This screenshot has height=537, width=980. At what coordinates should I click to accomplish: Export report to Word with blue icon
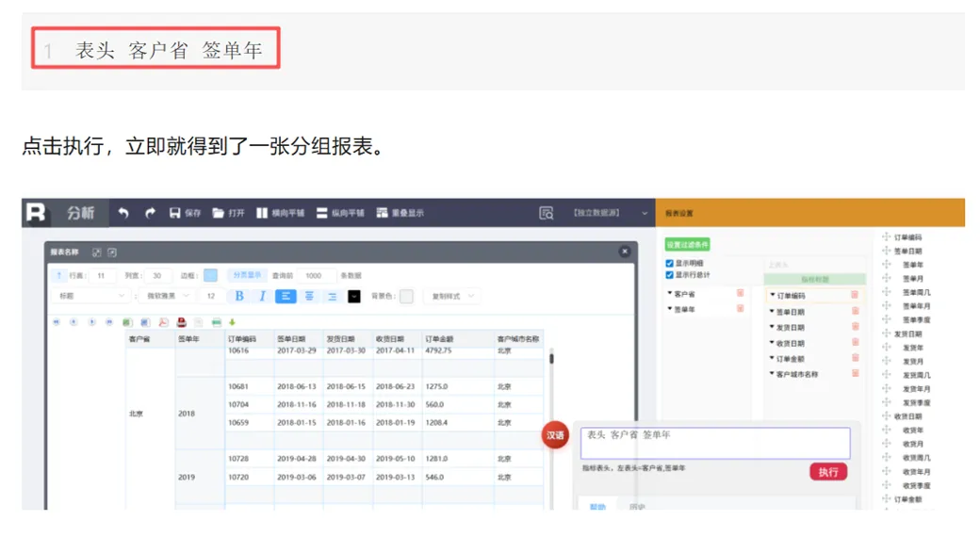tap(145, 322)
